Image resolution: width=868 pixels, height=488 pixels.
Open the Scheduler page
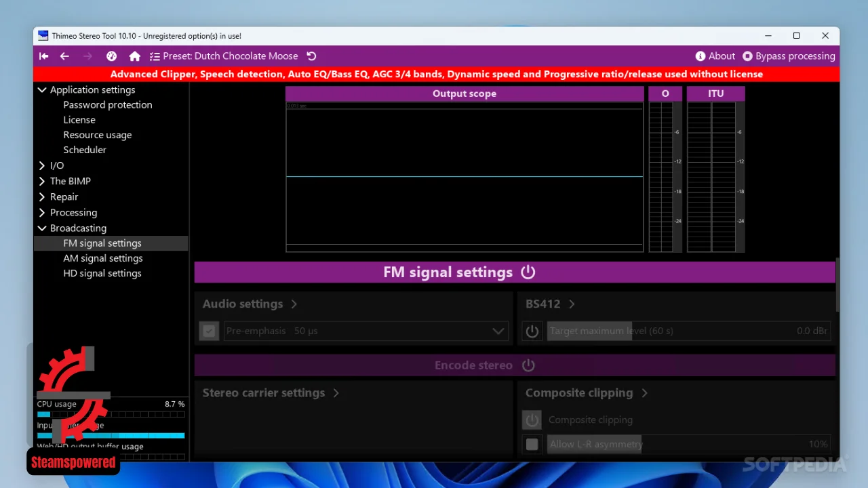[85, 150]
